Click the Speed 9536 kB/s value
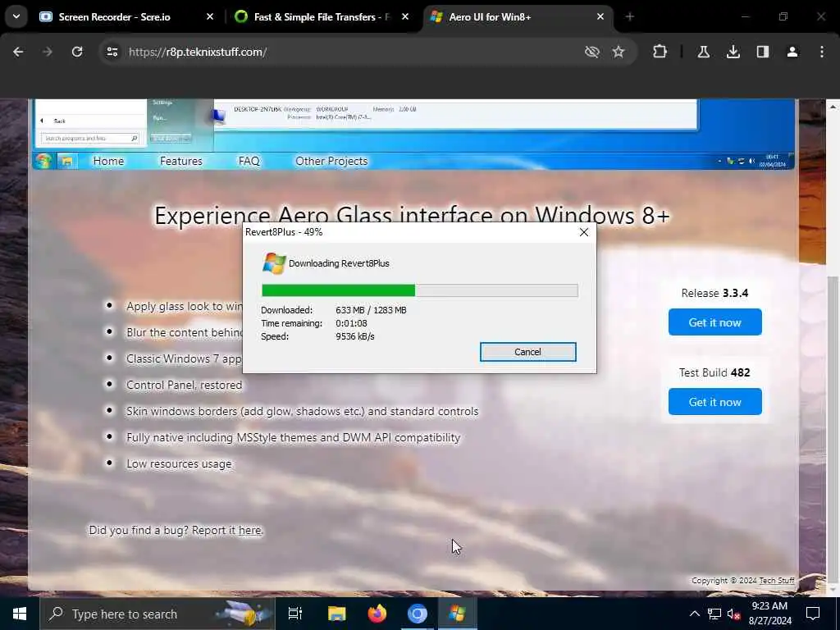840x630 pixels. 354,336
